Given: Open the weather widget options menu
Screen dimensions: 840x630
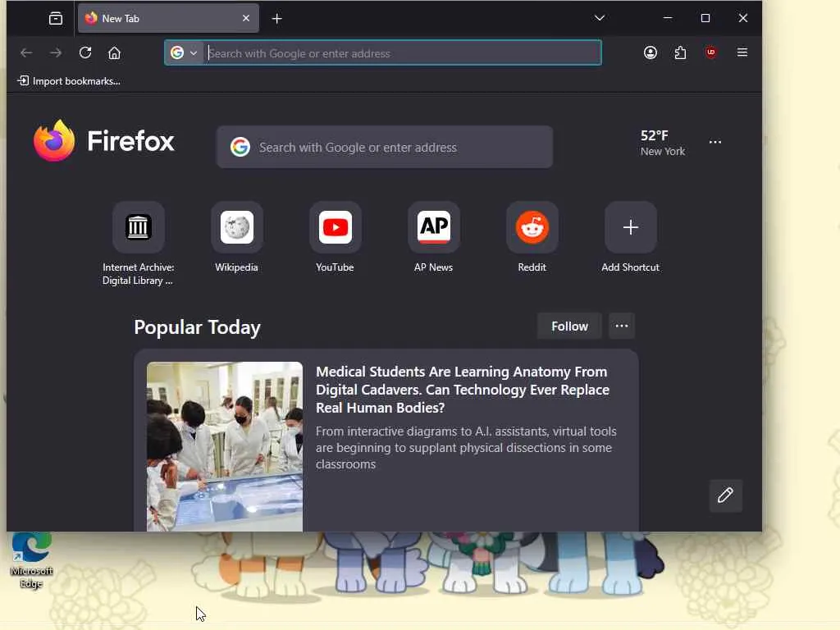Looking at the screenshot, I should point(715,142).
